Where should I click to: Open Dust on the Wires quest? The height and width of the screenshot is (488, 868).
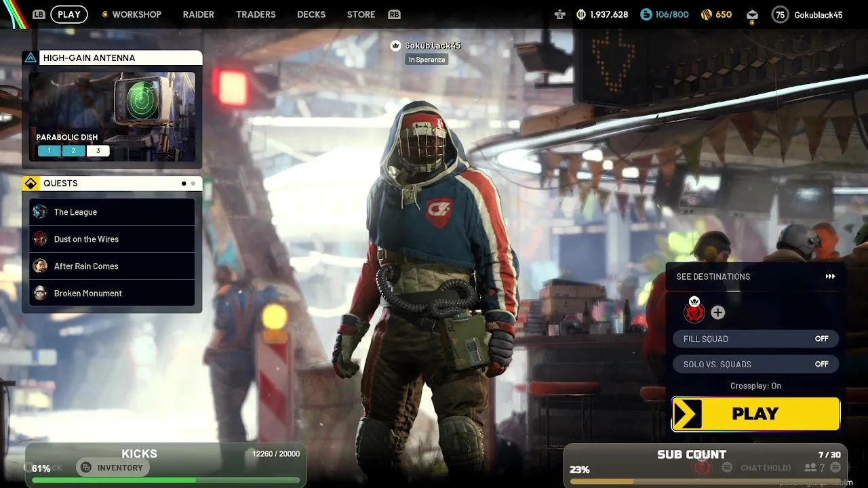tap(112, 239)
